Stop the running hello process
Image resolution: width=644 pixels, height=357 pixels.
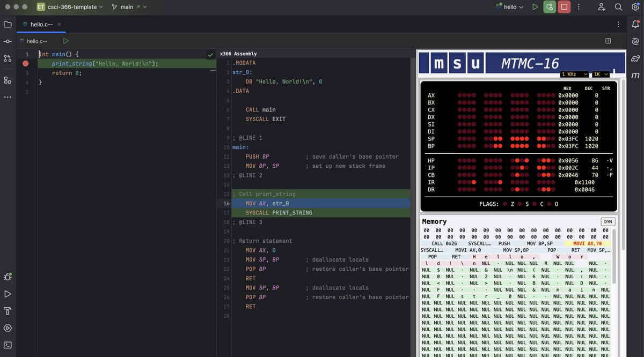click(564, 7)
